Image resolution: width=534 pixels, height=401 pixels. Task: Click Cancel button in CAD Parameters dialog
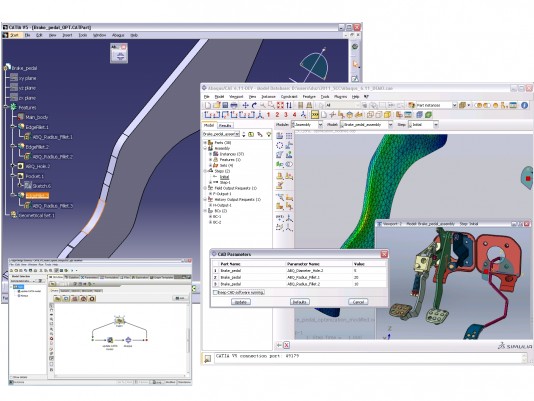pyautogui.click(x=358, y=302)
